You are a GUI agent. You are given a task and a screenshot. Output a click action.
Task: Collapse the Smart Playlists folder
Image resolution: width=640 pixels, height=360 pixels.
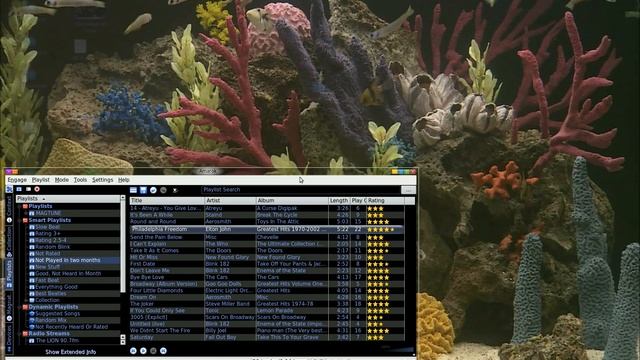(19, 220)
